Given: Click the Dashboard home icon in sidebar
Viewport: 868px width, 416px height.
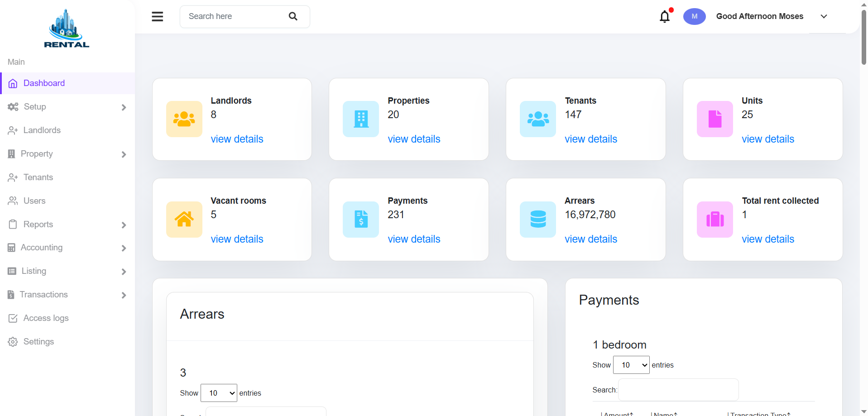Looking at the screenshot, I should pos(13,83).
